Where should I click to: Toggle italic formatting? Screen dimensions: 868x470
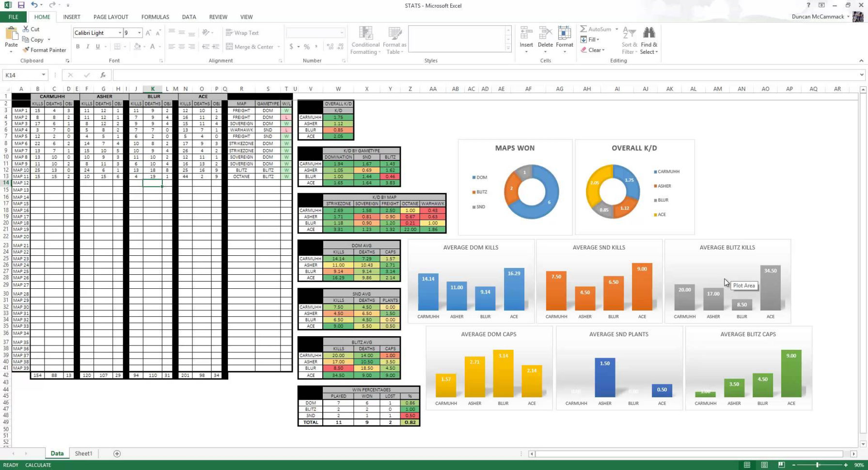[88, 46]
